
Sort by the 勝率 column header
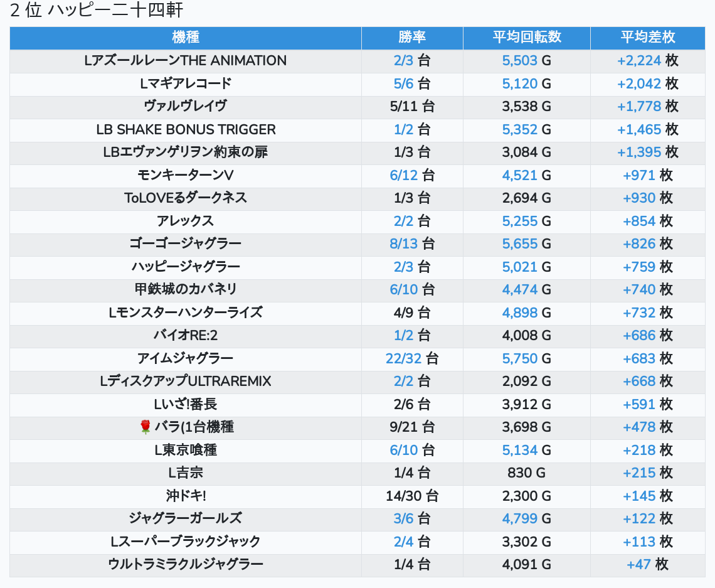click(412, 37)
